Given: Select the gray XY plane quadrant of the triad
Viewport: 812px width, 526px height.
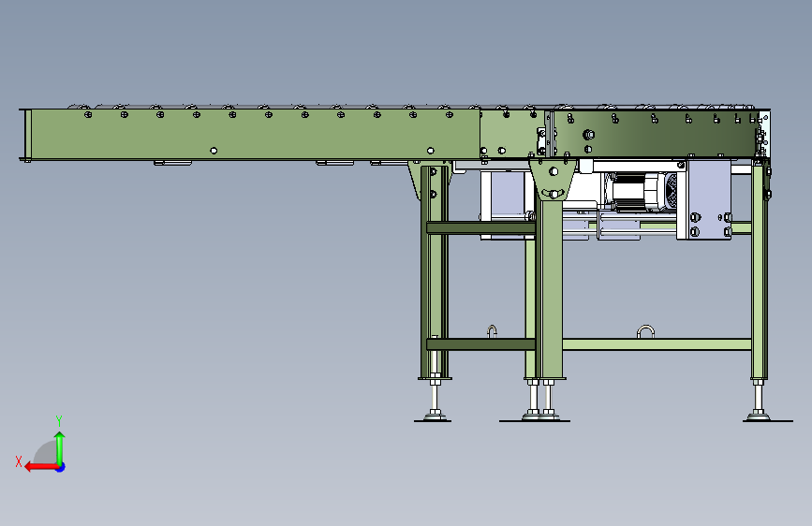Looking at the screenshot, I should (x=47, y=454).
